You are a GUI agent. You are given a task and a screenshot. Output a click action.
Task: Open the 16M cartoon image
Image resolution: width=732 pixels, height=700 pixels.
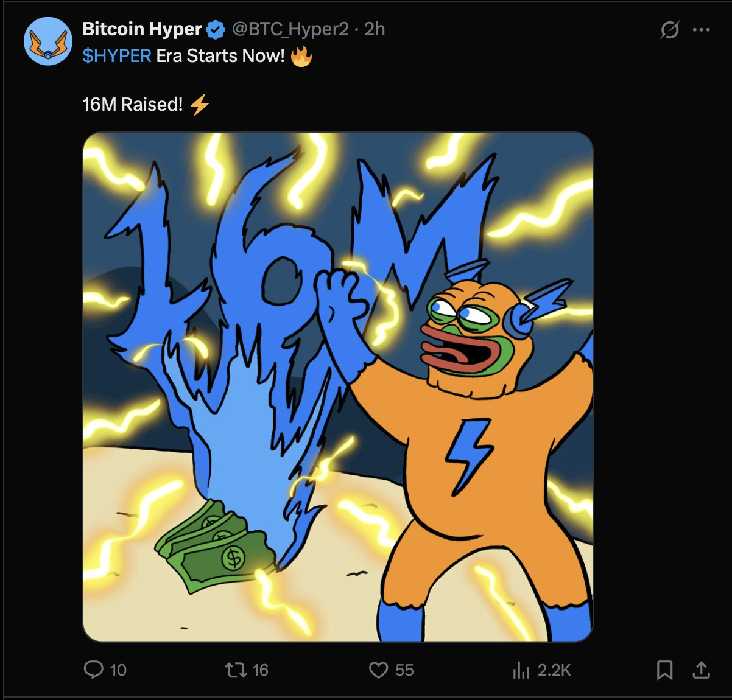[x=338, y=387]
